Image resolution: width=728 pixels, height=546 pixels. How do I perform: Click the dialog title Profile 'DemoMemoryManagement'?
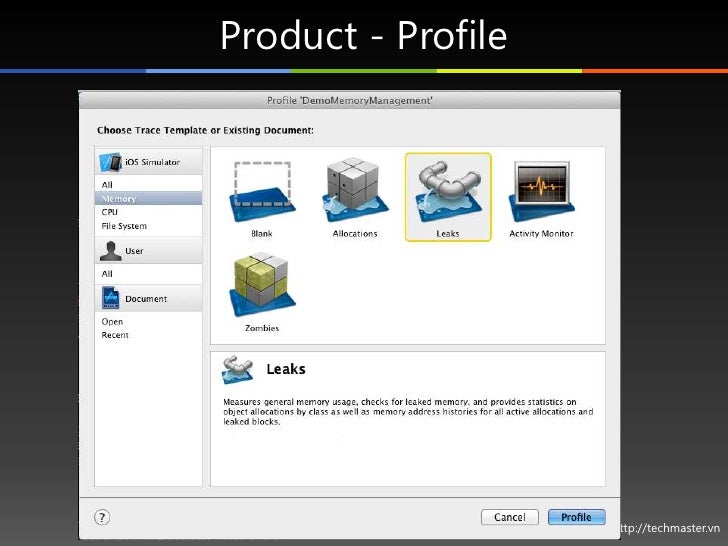point(350,101)
